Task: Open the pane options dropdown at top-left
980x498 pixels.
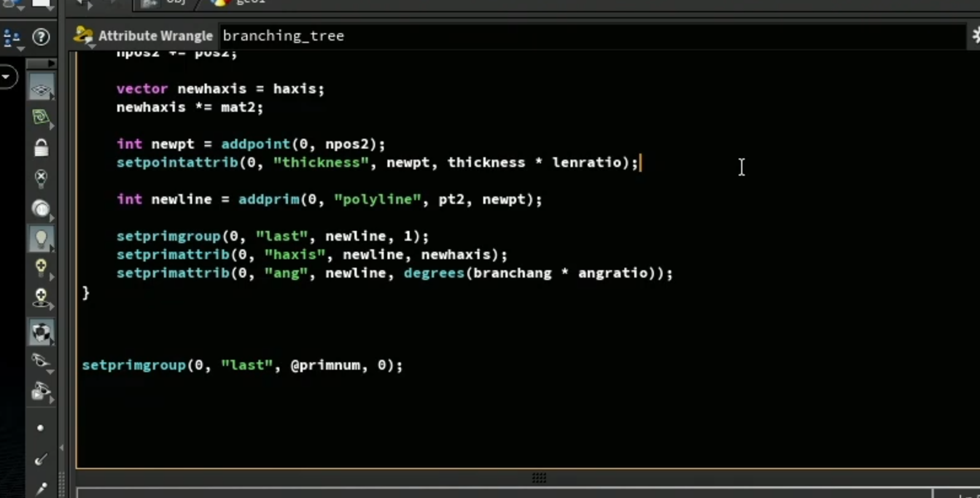Action: click(12, 39)
